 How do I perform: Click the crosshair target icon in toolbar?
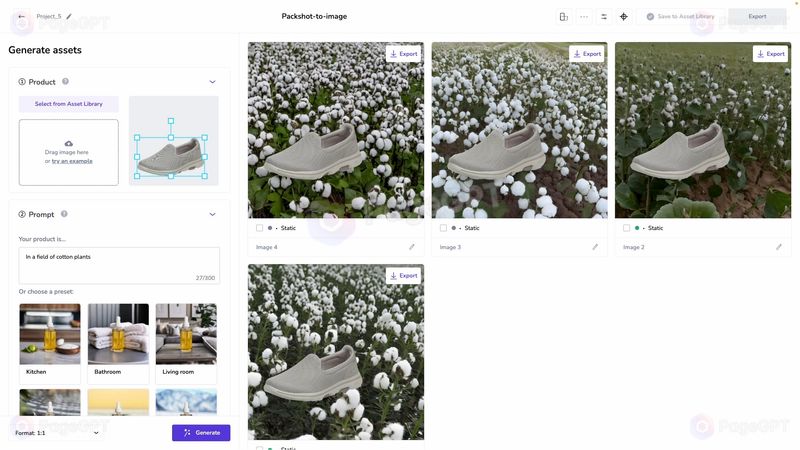[623, 17]
